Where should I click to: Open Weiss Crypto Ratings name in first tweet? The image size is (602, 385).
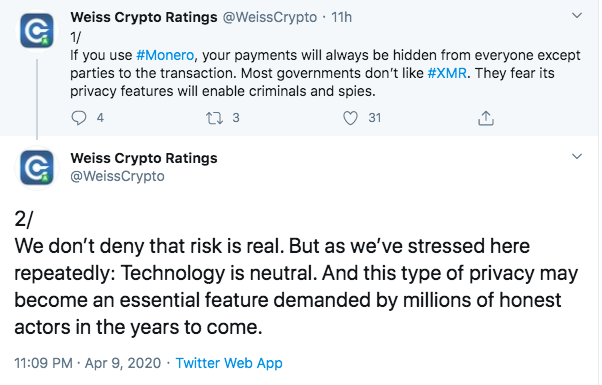point(144,17)
